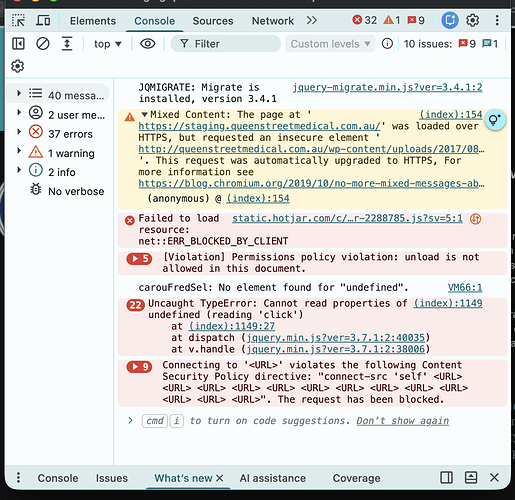Viewport: 515px width, 500px height.
Task: Close the bottom drawer with the X
Action: pos(494,478)
